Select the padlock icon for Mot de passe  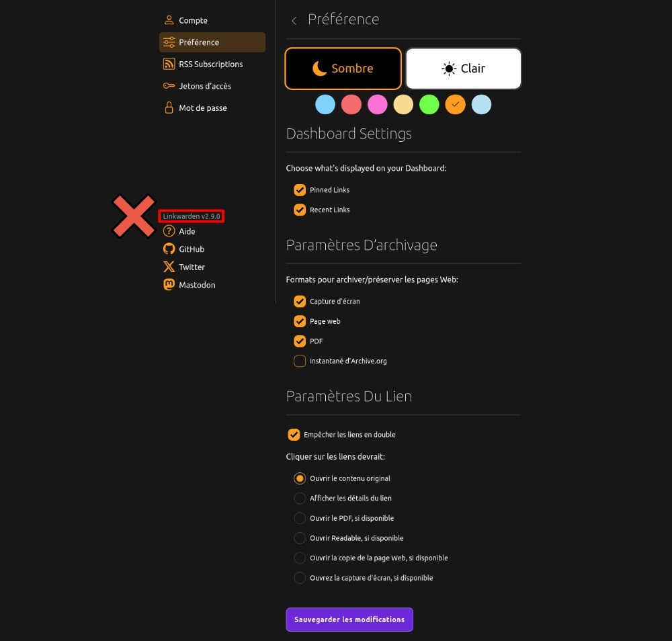pyautogui.click(x=169, y=108)
